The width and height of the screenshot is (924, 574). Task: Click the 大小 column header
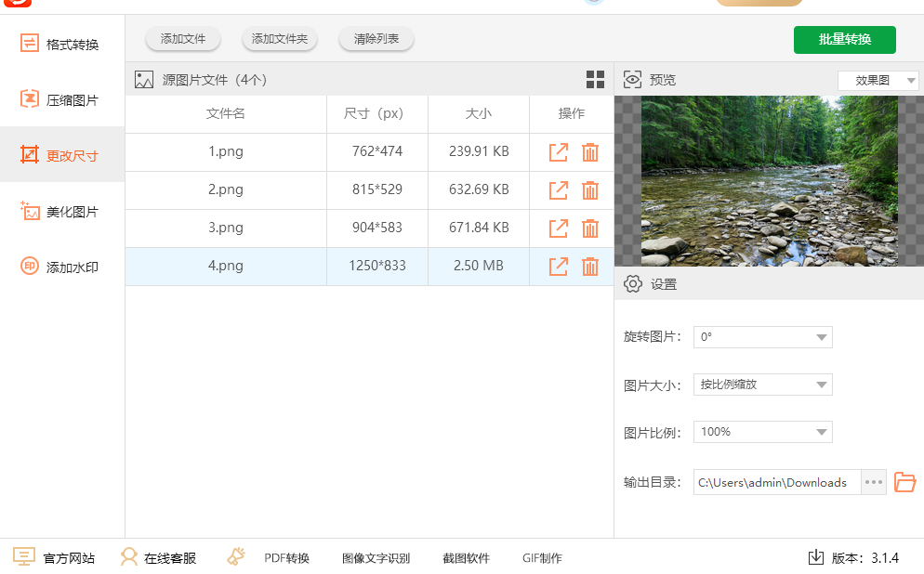pos(479,113)
